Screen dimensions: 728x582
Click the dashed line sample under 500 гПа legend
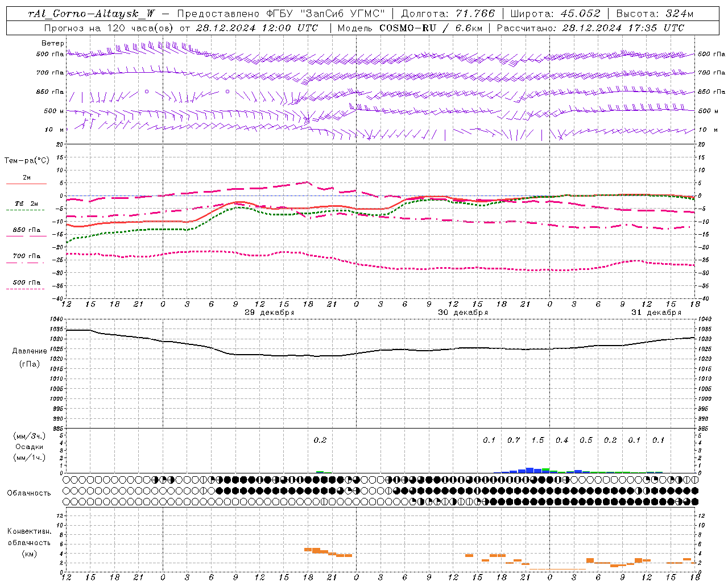[x=26, y=289]
